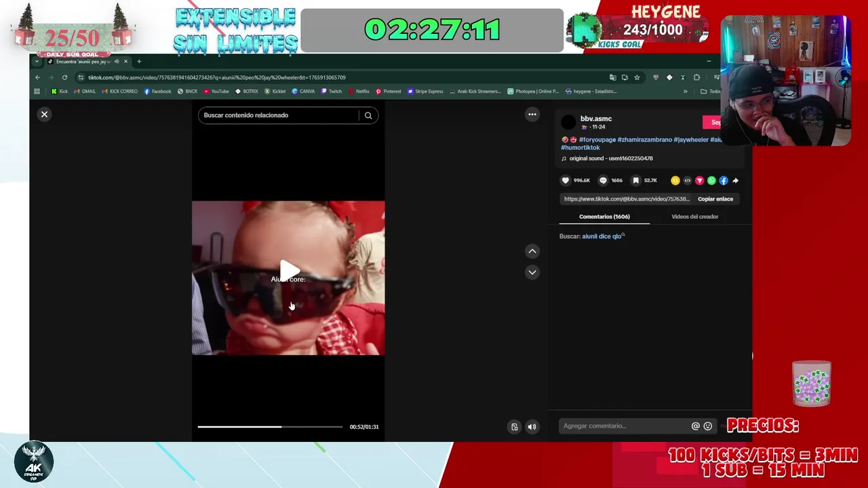Toggle the autoscroll icon beside volume
This screenshot has height=488, width=868.
pyautogui.click(x=515, y=427)
